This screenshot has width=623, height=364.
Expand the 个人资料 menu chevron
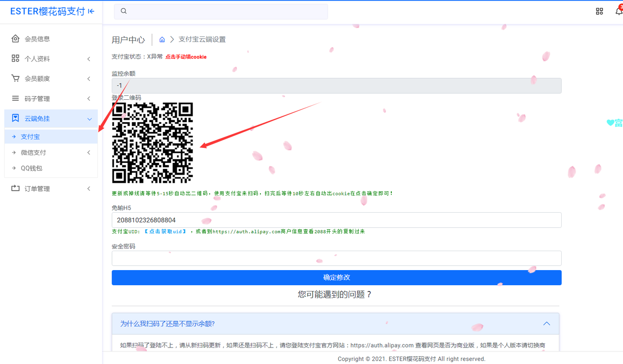point(89,59)
